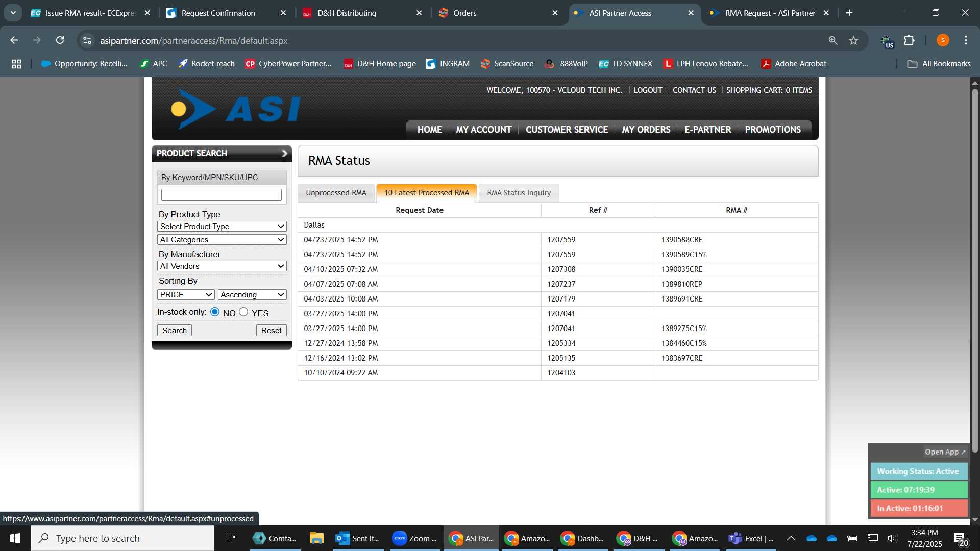
Task: Open File Explorer from taskbar
Action: click(x=316, y=538)
